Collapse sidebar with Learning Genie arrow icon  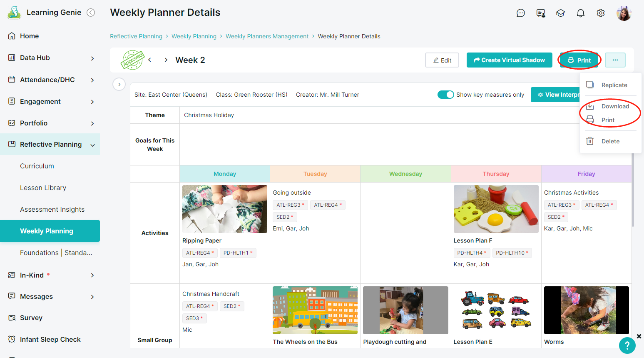(x=91, y=13)
